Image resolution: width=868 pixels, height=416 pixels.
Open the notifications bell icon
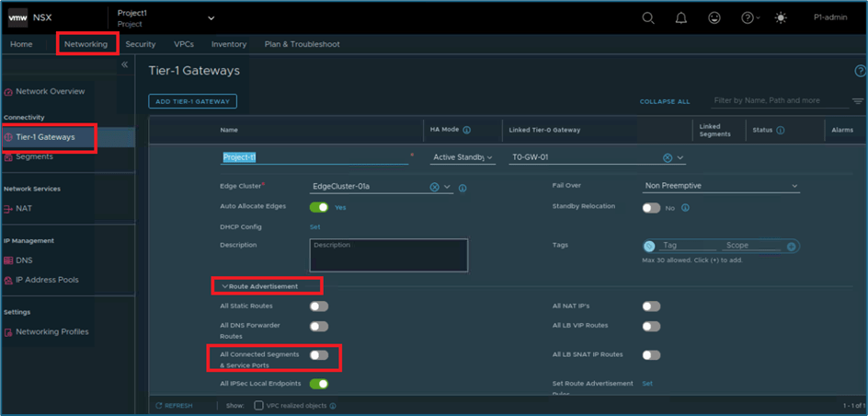[x=681, y=17]
